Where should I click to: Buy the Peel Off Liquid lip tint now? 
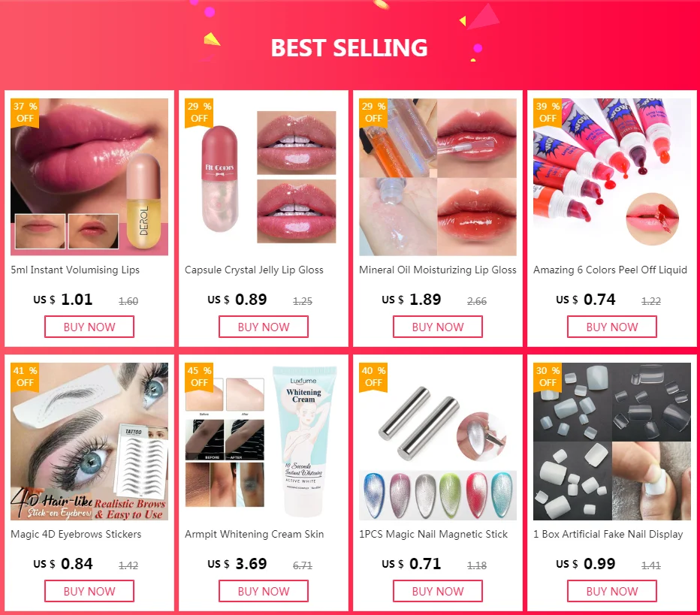[612, 327]
